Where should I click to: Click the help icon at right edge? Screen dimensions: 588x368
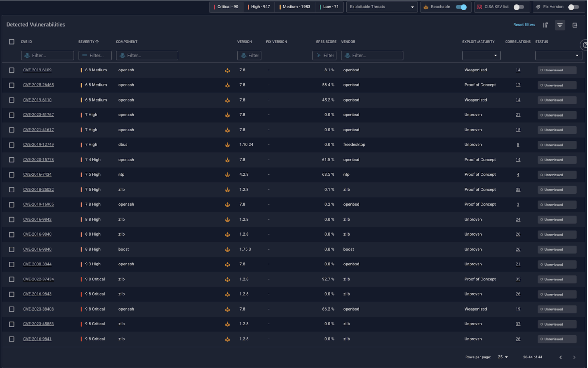(585, 45)
